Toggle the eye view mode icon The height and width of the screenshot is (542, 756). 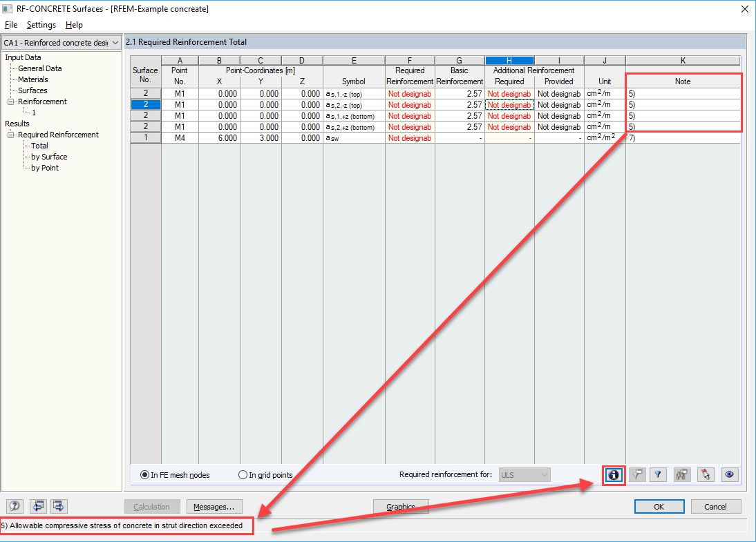pos(730,475)
